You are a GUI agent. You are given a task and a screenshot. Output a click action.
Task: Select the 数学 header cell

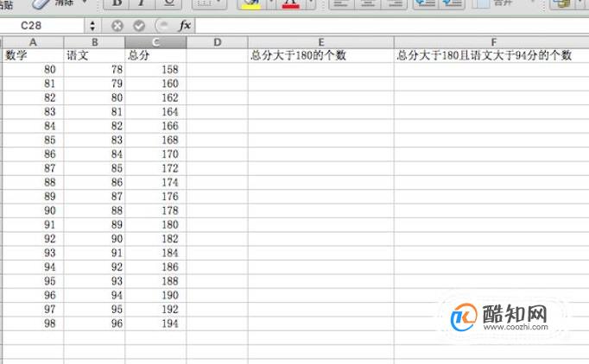pyautogui.click(x=33, y=55)
